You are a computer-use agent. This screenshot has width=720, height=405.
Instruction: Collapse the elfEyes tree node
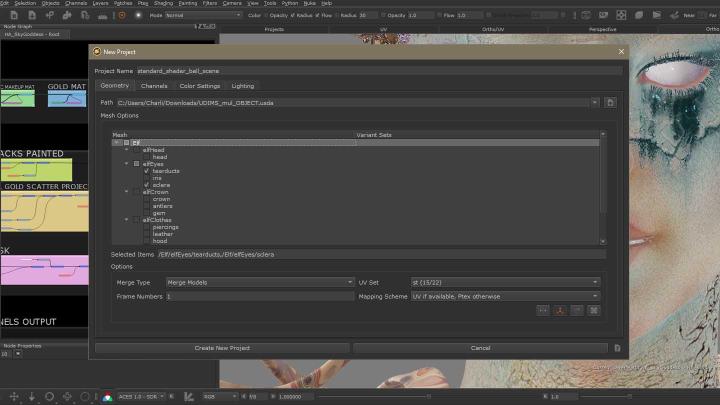click(127, 163)
